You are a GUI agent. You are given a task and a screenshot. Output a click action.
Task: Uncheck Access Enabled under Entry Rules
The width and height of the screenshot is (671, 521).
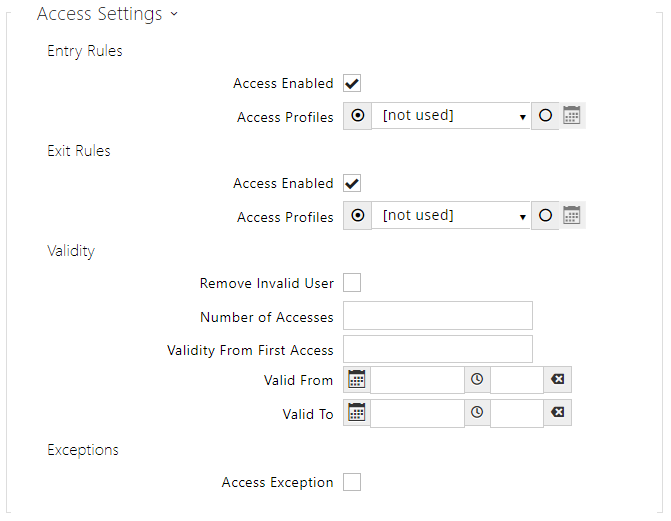[x=352, y=83]
